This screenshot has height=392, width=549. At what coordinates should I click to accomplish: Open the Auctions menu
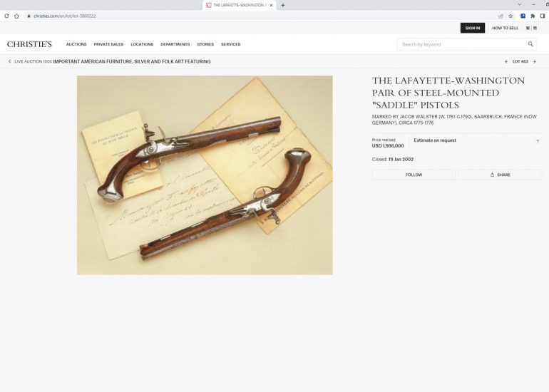pyautogui.click(x=76, y=44)
